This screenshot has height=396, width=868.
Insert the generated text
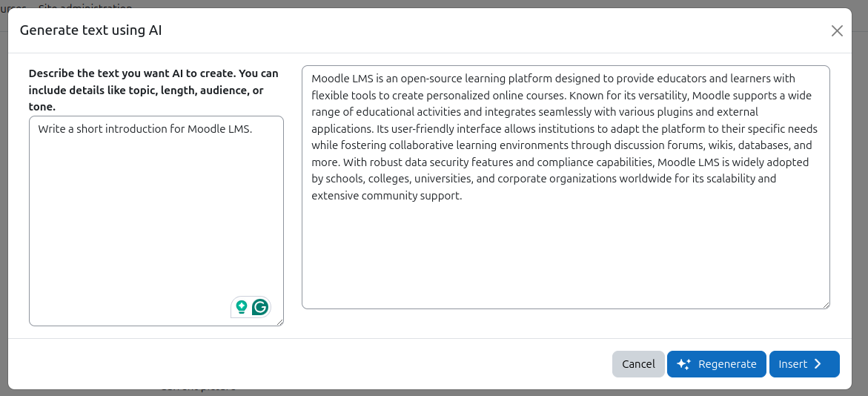(804, 364)
